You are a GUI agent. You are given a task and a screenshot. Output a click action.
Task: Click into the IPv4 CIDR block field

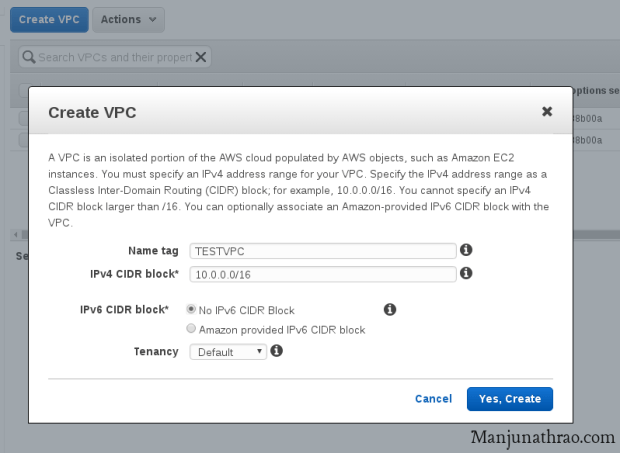coord(323,273)
